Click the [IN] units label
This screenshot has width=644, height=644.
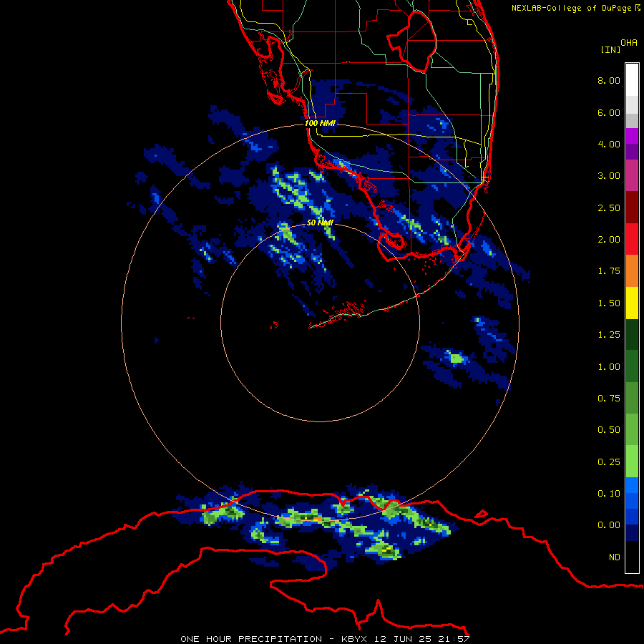pos(610,49)
